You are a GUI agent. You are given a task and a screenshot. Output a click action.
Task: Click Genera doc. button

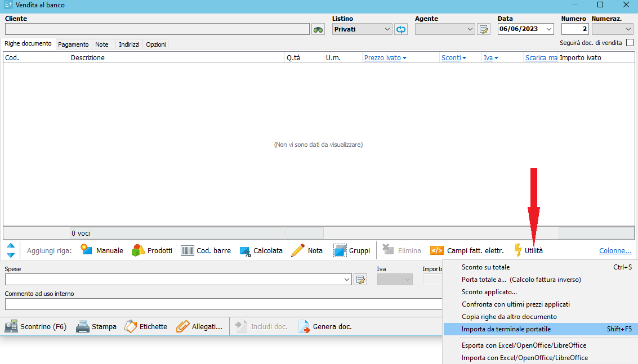[x=325, y=326]
